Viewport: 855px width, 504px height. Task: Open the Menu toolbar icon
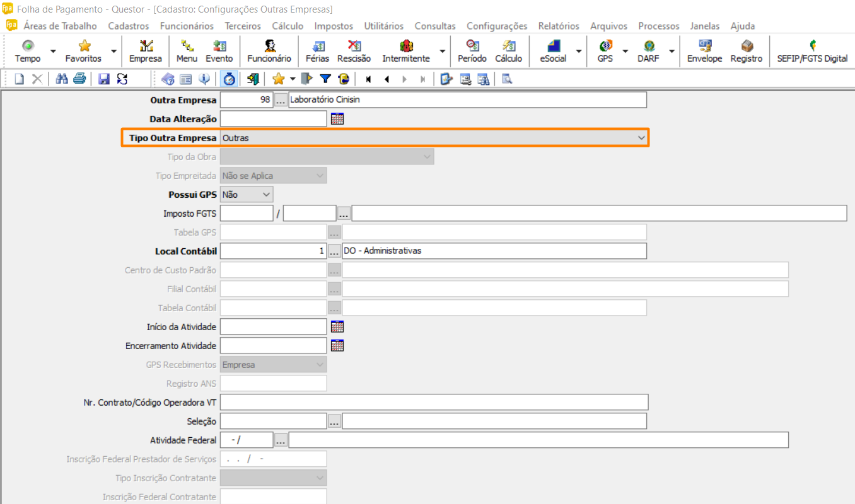pyautogui.click(x=187, y=51)
